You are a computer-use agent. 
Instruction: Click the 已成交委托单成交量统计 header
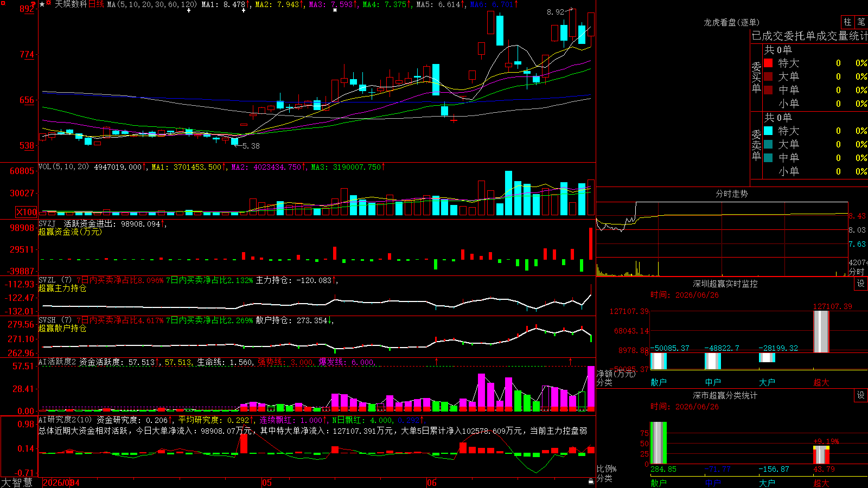[x=809, y=36]
